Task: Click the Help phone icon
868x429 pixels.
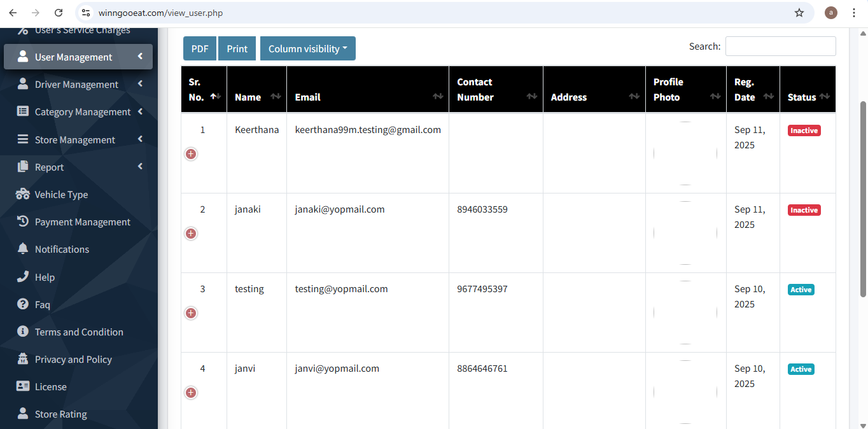Action: click(23, 277)
